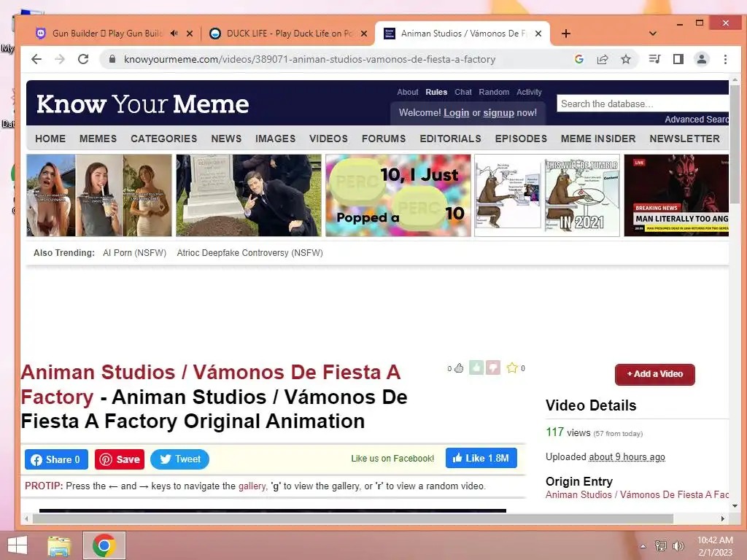Open a new browser tab

pyautogui.click(x=566, y=34)
